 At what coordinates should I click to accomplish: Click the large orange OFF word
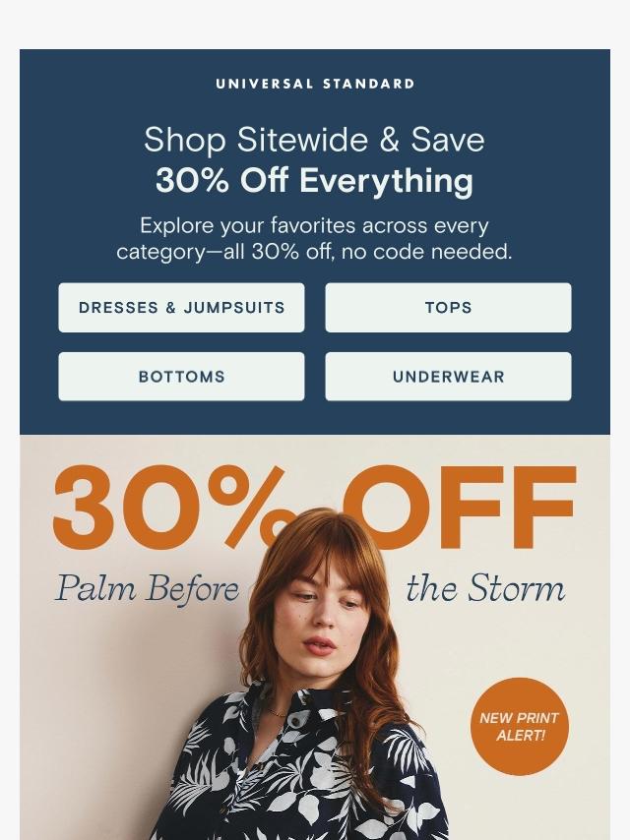coord(460,508)
